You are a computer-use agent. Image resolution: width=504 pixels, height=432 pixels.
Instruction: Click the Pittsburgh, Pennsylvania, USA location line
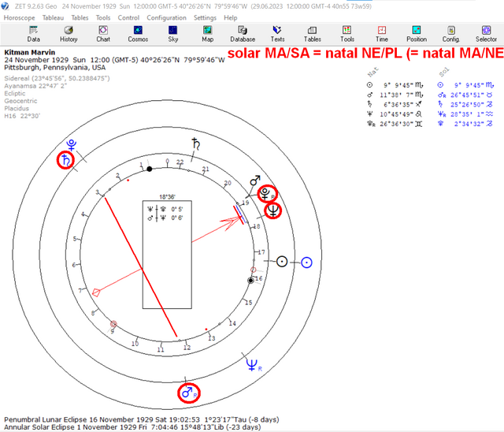click(54, 68)
